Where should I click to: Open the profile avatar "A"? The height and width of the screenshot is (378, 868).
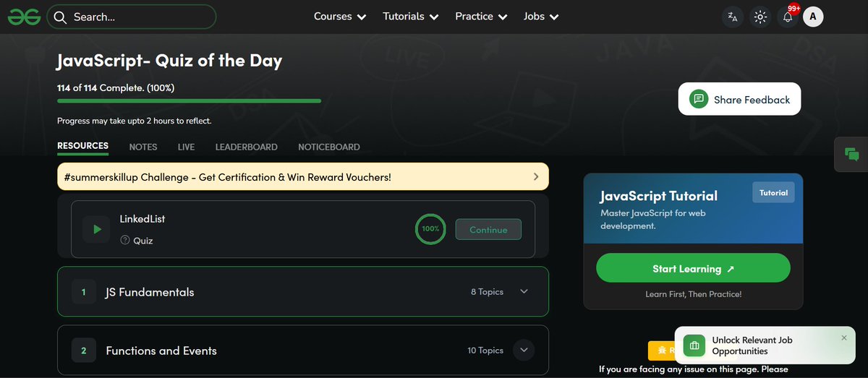(814, 17)
